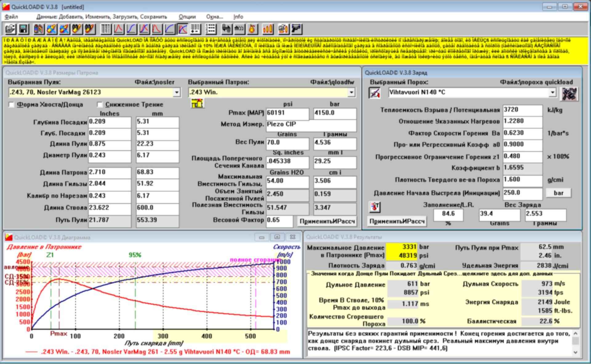
Task: Expand the Vihtavuori N140 powder dropdown
Action: pos(553,92)
